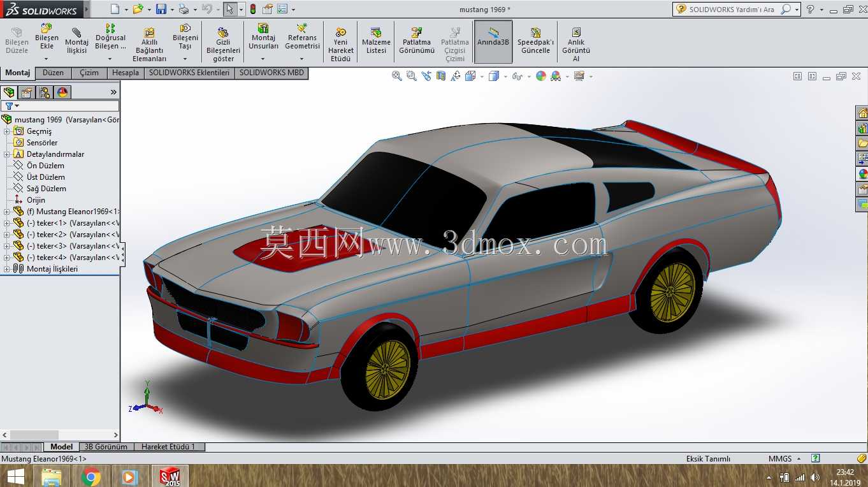Open the File Properties icon
868x487 pixels.
pyautogui.click(x=268, y=9)
